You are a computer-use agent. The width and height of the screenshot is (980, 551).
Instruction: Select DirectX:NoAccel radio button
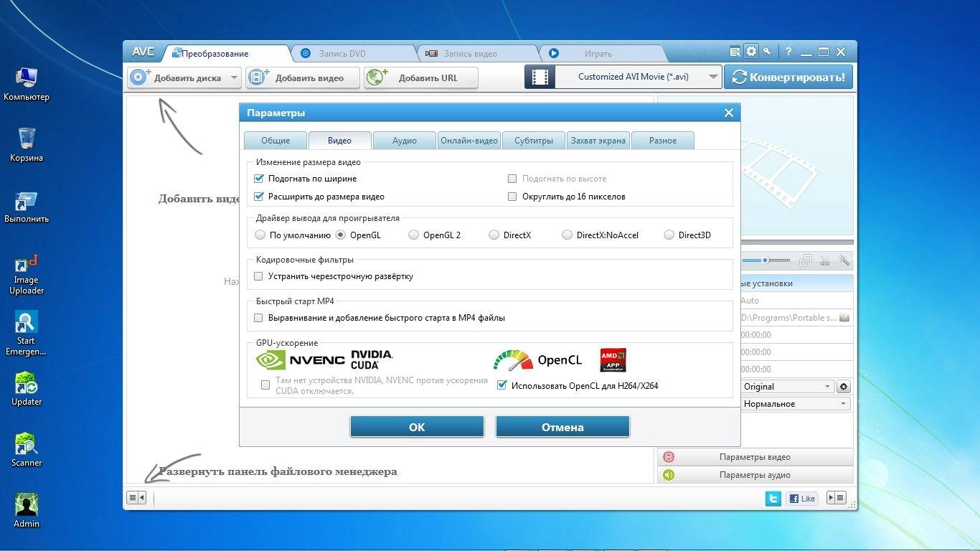(x=567, y=235)
